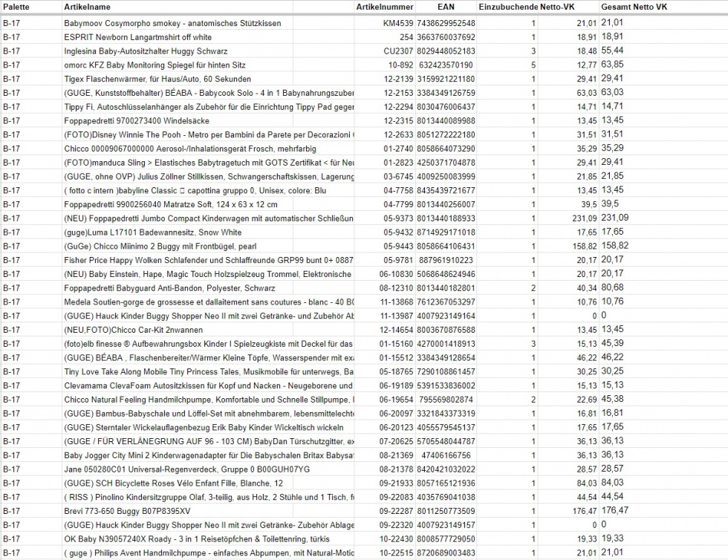This screenshot has height=560, width=728.
Task: Select the total value "63,85"
Action: 612,65
